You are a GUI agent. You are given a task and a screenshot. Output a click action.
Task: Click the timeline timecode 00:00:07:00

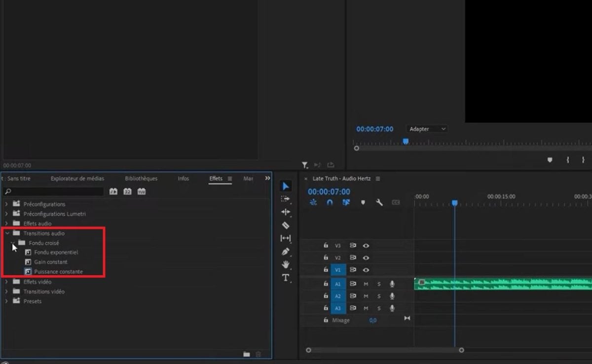click(329, 191)
